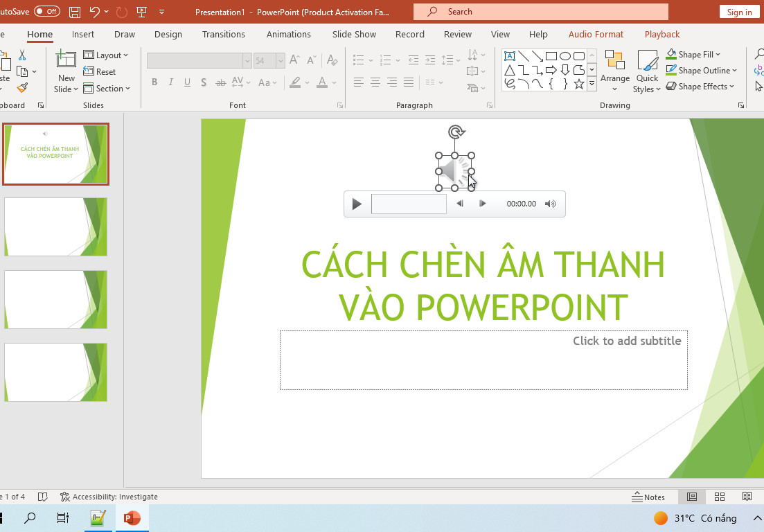Select the 5-point Star shape
The image size is (764, 532).
point(579,84)
